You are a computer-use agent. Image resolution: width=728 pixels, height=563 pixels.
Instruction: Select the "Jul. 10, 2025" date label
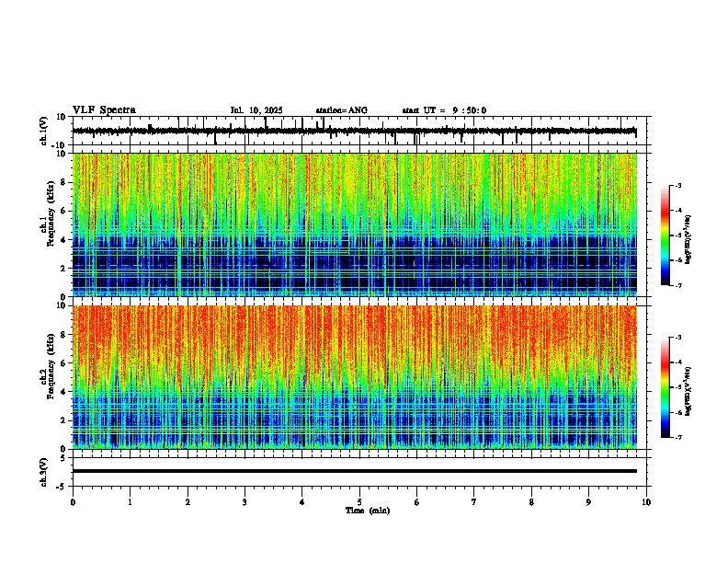pyautogui.click(x=256, y=110)
